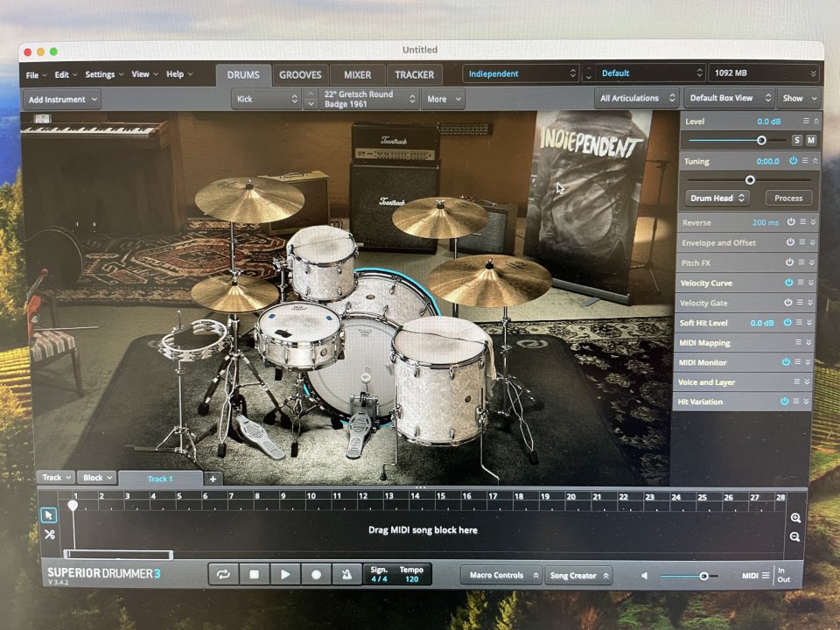Click the zoom-in magnifier beside the timeline

click(794, 516)
